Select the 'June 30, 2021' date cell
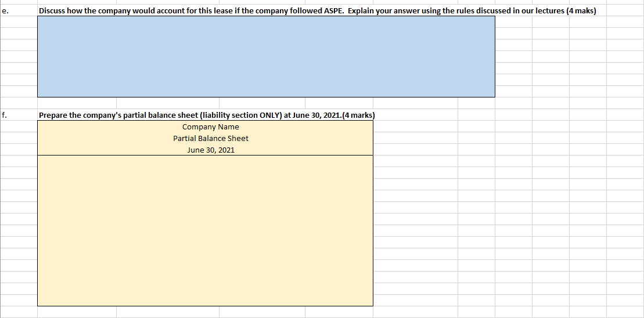644x318 pixels. (x=206, y=150)
